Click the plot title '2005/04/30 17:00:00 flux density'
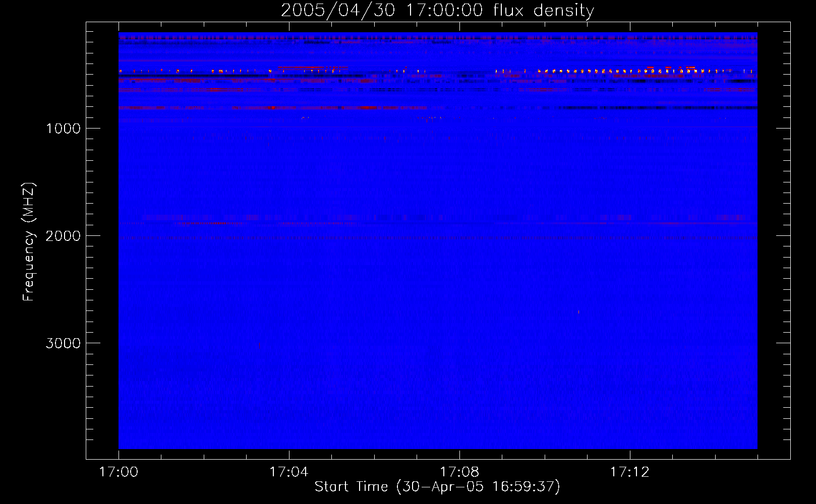The width and height of the screenshot is (816, 504). coord(437,10)
